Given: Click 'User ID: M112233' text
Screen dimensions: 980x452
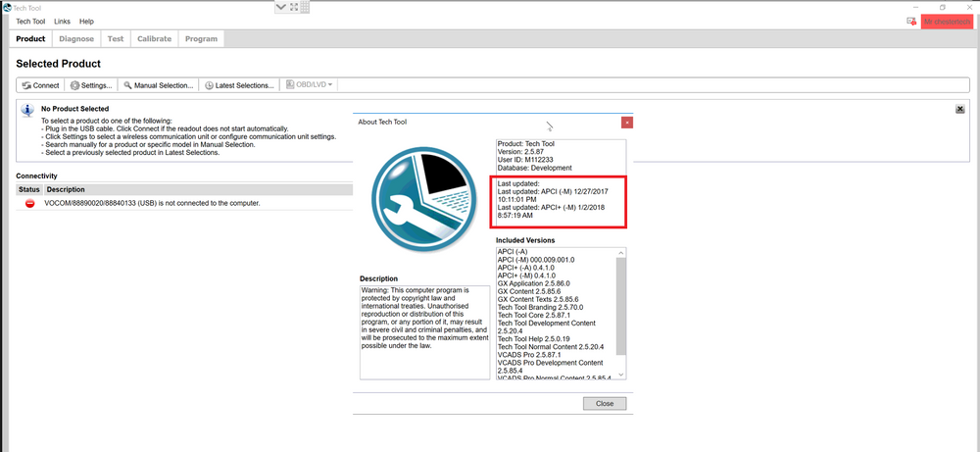Looking at the screenshot, I should pos(527,160).
